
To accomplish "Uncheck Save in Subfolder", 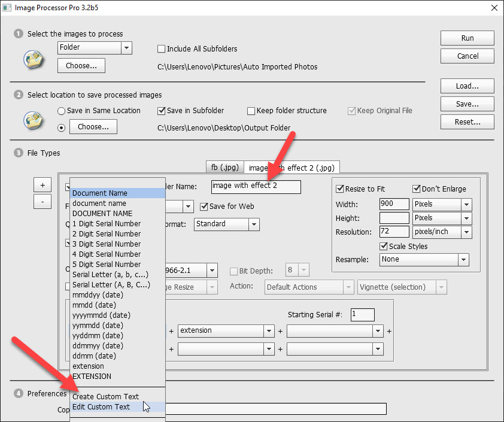I will pos(159,111).
